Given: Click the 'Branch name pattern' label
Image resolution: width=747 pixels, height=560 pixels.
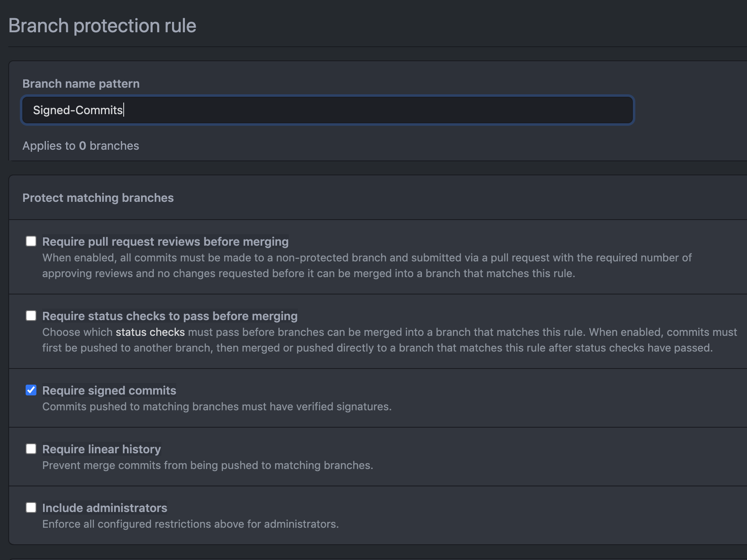Looking at the screenshot, I should [x=81, y=84].
